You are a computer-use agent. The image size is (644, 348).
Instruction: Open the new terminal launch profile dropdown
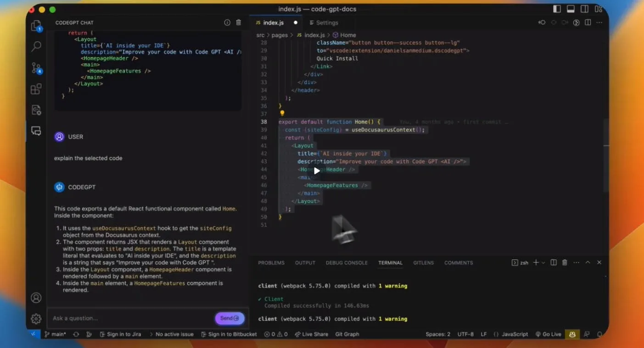[543, 263]
